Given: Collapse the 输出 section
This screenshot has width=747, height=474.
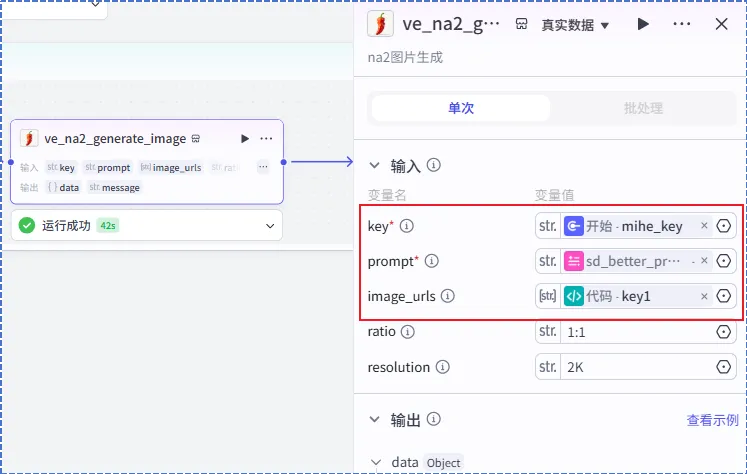Looking at the screenshot, I should click(x=375, y=420).
